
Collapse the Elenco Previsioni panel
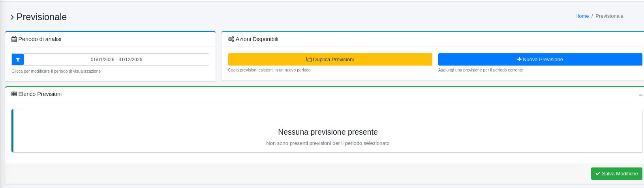(640, 95)
